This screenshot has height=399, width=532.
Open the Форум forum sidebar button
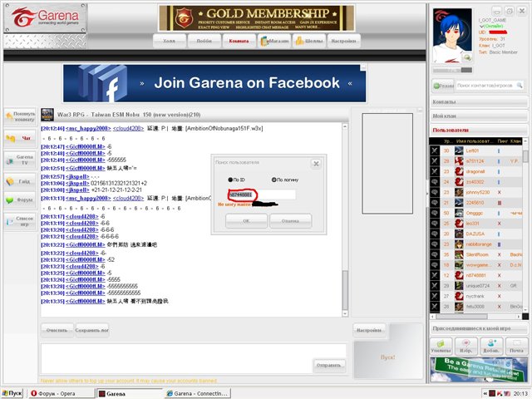point(20,200)
